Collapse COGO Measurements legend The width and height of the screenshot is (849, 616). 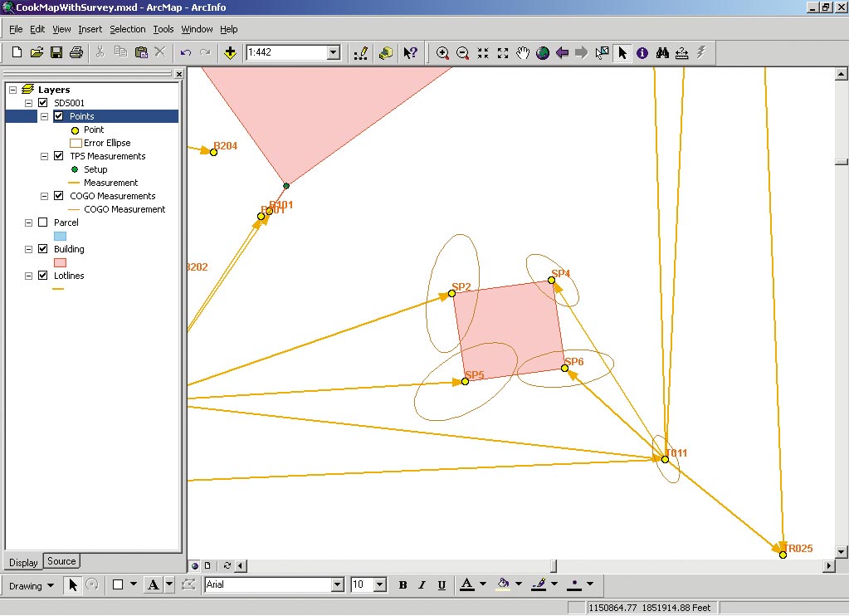click(44, 196)
